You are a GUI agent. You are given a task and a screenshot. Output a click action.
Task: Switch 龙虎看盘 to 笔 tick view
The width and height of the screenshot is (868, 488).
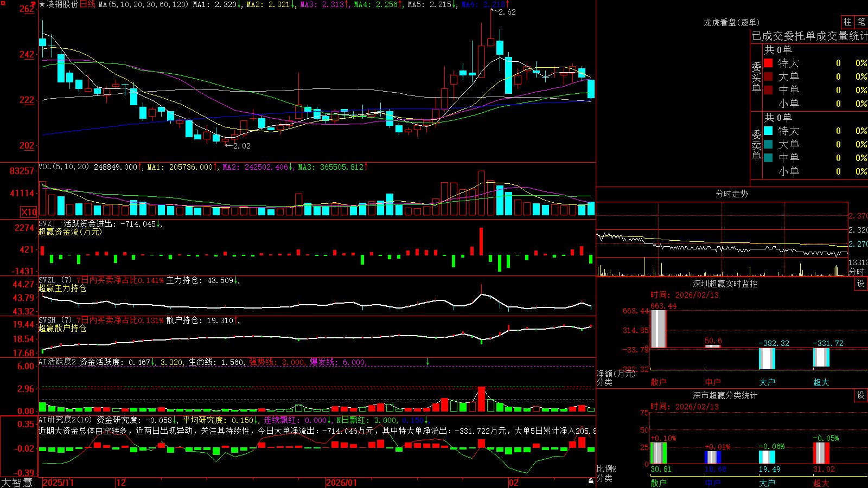861,22
